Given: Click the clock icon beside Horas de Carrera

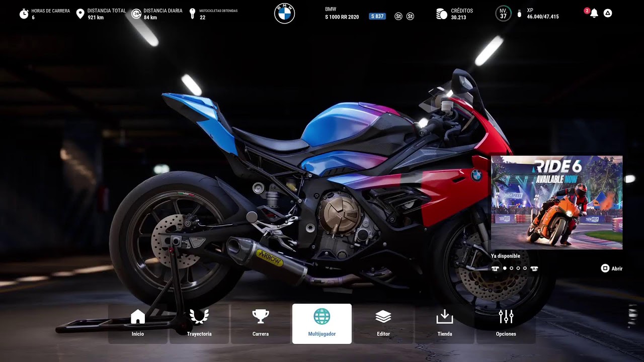Looking at the screenshot, I should click(24, 14).
